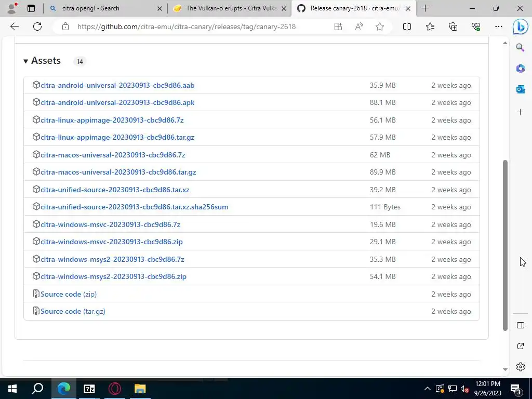Download citra-macos-universal-20230913-cbc9d86.7z

click(113, 155)
